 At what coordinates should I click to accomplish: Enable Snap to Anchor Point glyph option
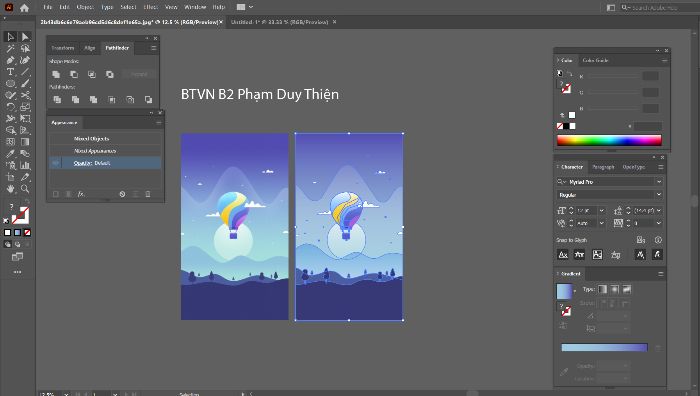pyautogui.click(x=657, y=254)
